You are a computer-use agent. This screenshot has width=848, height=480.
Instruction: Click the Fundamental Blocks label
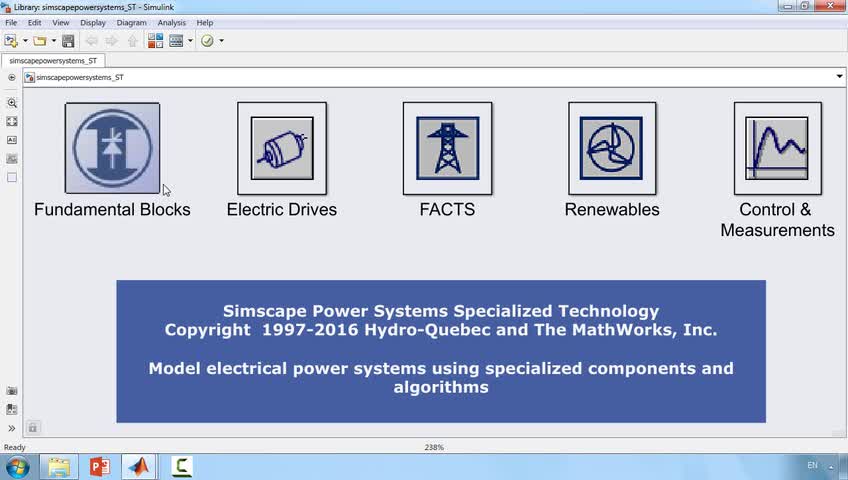(112, 210)
